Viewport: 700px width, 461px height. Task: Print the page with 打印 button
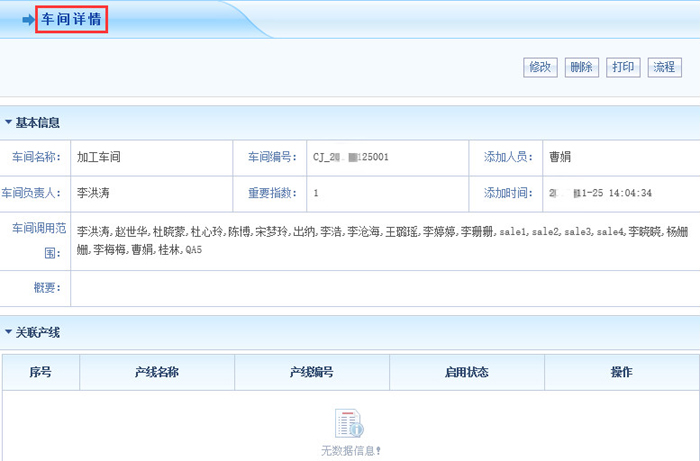pos(623,67)
